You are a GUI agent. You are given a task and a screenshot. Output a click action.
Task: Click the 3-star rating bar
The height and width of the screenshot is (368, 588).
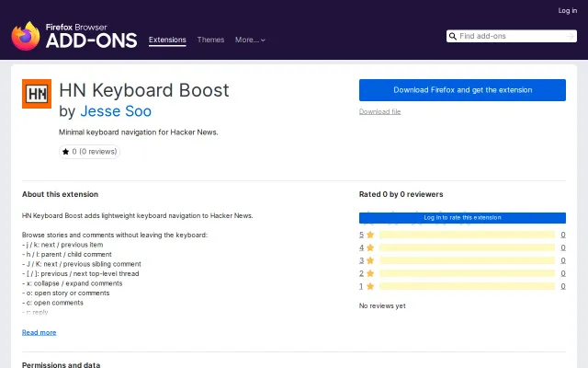pyautogui.click(x=468, y=260)
